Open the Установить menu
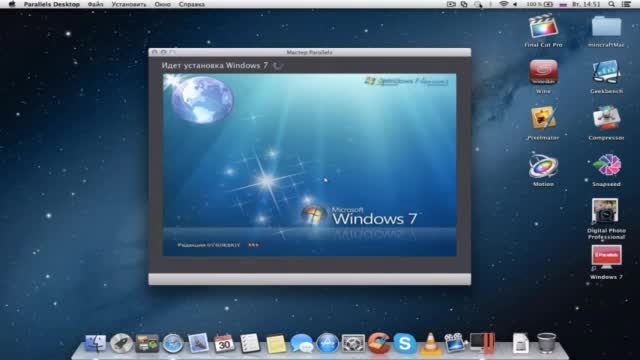This screenshot has height=360, width=640. pos(129,4)
